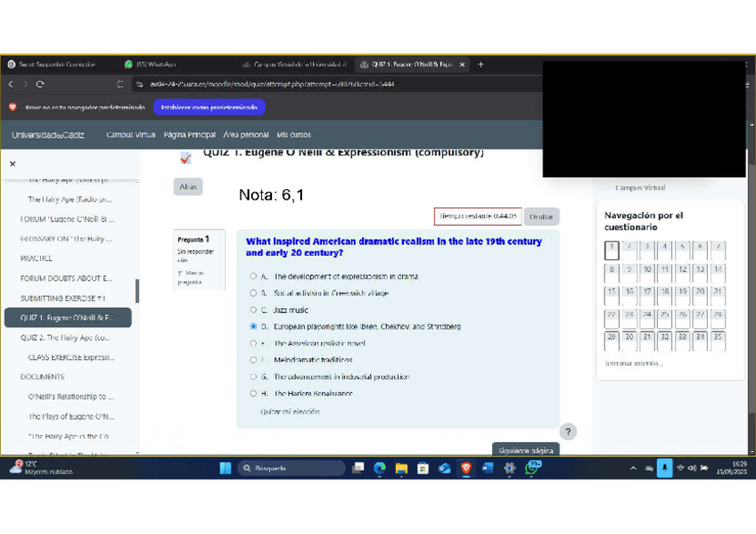Viewport: 756px width, 534px height.
Task: Go to Mis cursos in the top menu
Action: (293, 135)
